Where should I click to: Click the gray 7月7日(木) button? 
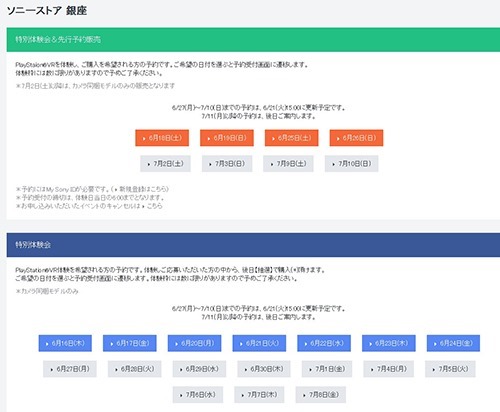click(259, 395)
